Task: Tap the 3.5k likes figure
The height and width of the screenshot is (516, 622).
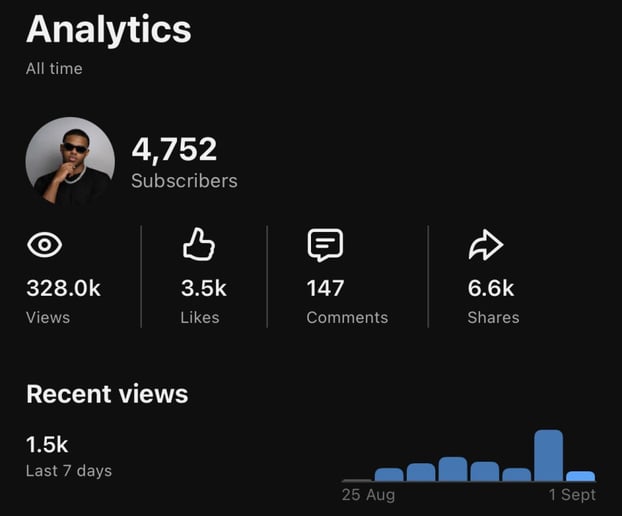Action: pyautogui.click(x=203, y=288)
